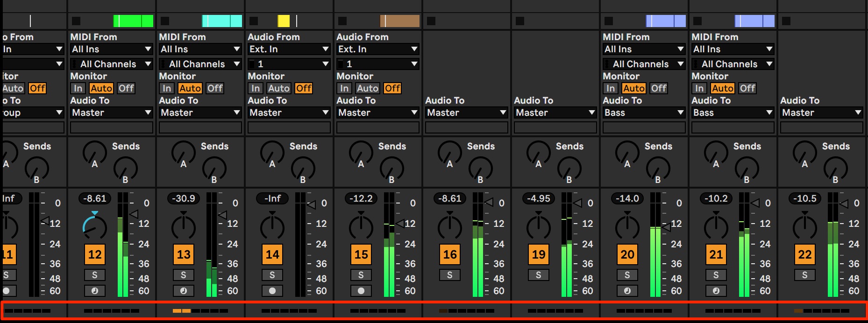This screenshot has width=868, height=323.
Task: Switch track 12 monitor to Off
Action: [126, 88]
